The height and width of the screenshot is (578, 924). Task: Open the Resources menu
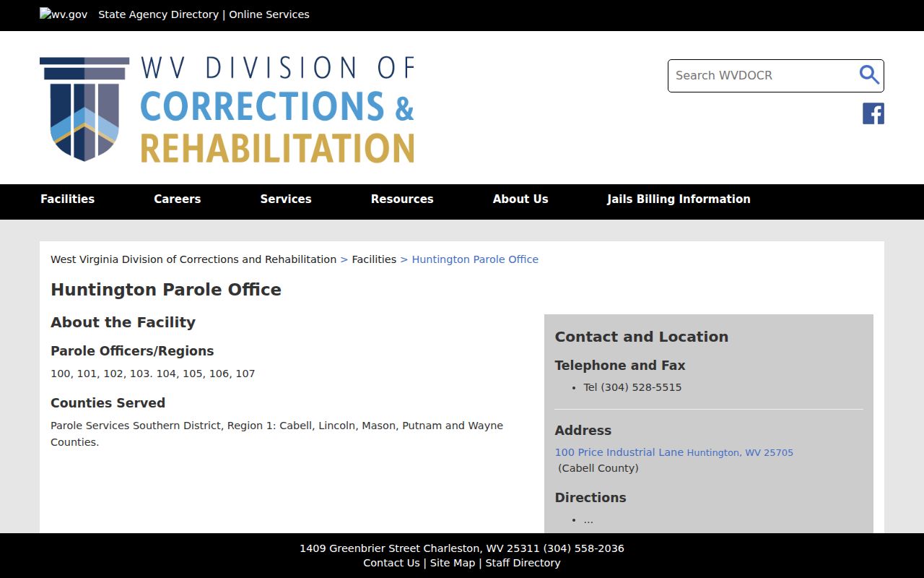[x=402, y=199]
